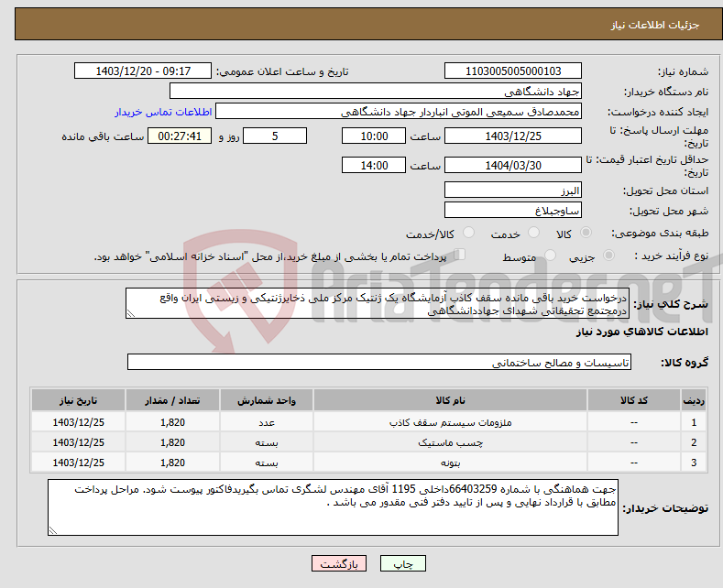Select the خدمت radio button
Screen dimensions: 723x588
533,233
